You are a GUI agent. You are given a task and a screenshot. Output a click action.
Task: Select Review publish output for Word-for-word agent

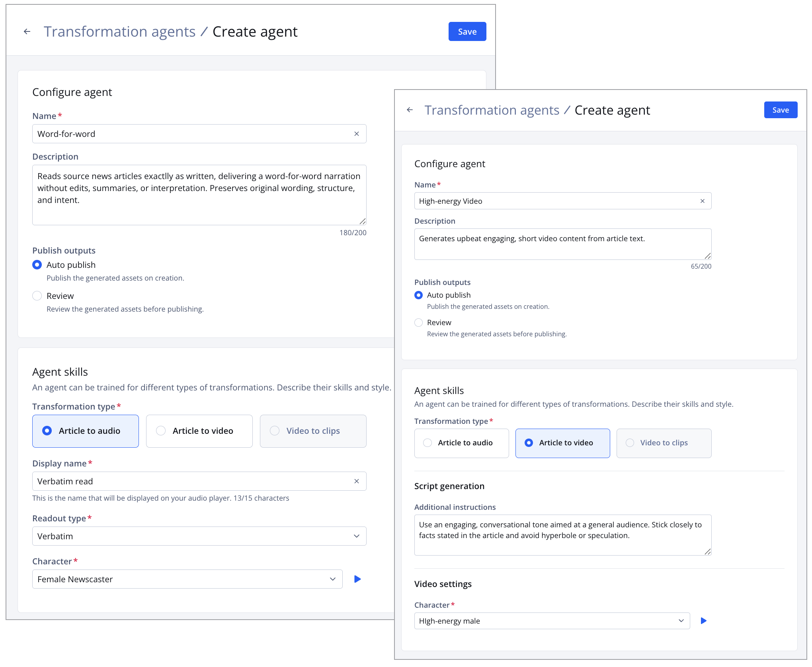[x=37, y=296]
